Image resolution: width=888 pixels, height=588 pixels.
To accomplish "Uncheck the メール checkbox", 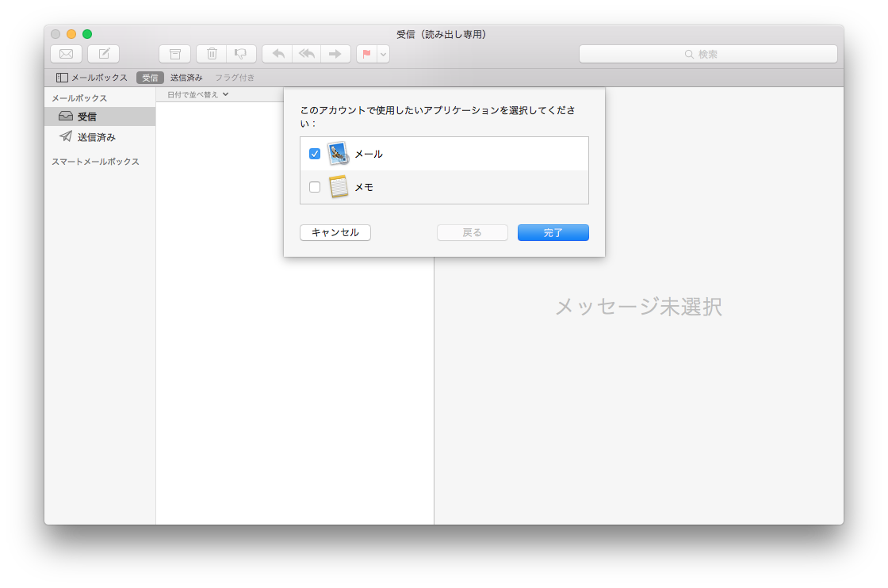I will (x=315, y=154).
